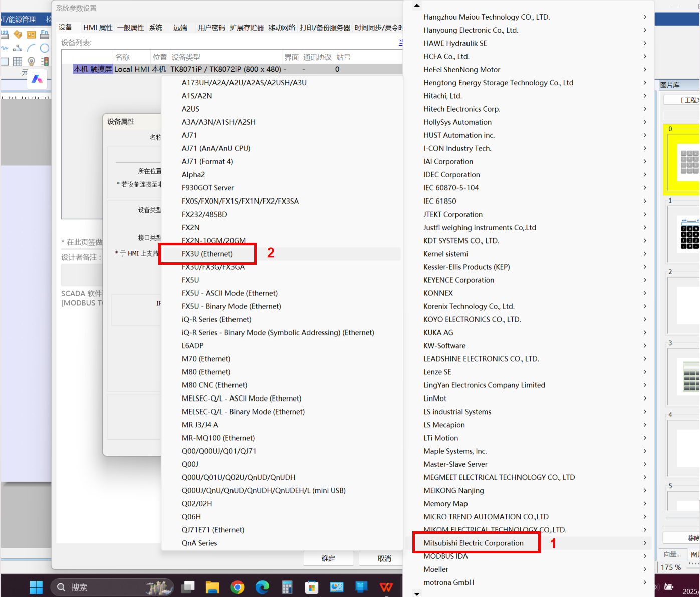The image size is (700, 597).
Task: Choose QJ71E71 (Ethernet) entry
Action: click(282, 530)
